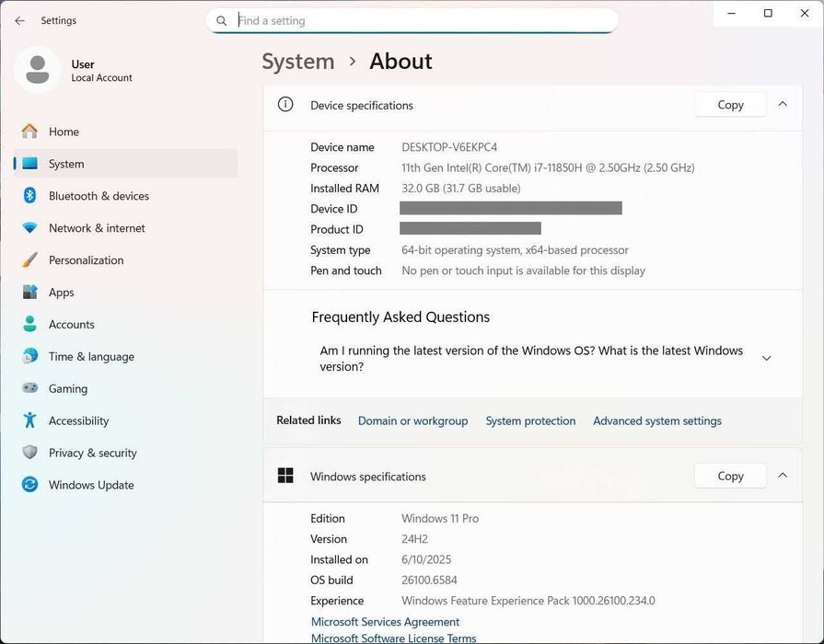Image resolution: width=824 pixels, height=644 pixels.
Task: Copy the Windows specifications
Action: [x=730, y=476]
